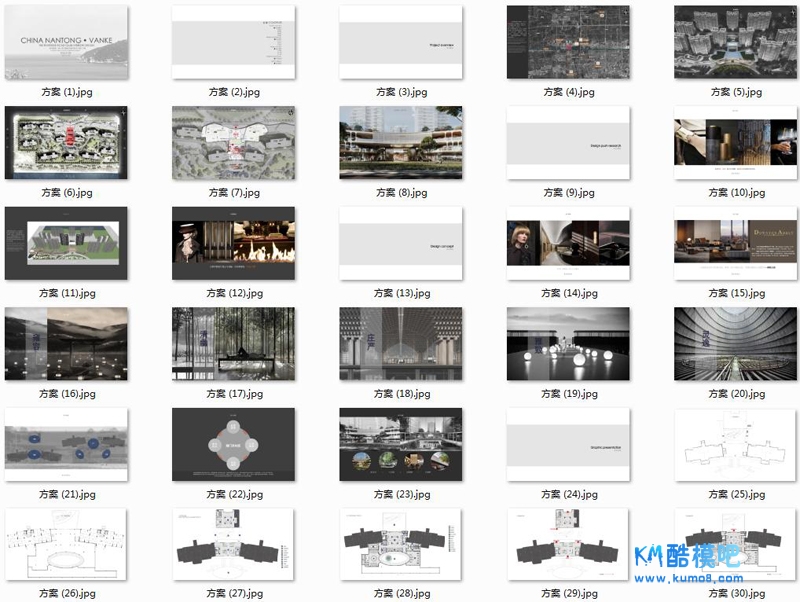Click the KM酷模吧 kumo8.com watermark logo
This screenshot has height=602, width=800.
click(x=688, y=562)
